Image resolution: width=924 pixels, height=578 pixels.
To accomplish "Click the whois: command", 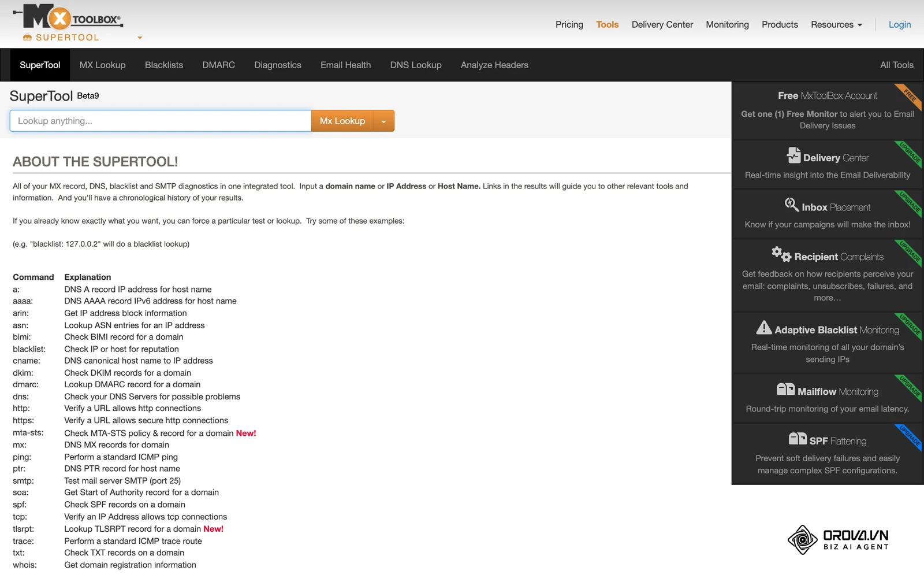I will [25, 565].
